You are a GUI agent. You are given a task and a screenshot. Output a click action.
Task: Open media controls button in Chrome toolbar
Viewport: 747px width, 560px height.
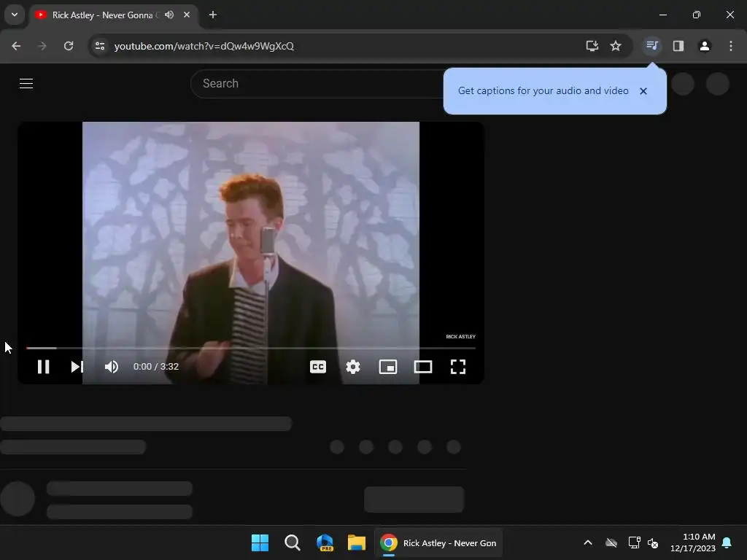click(x=651, y=46)
